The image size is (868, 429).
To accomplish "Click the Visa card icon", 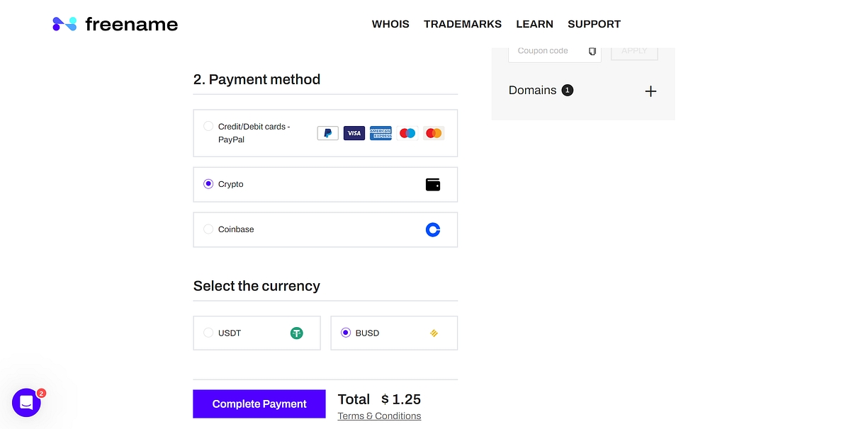I will click(x=354, y=133).
